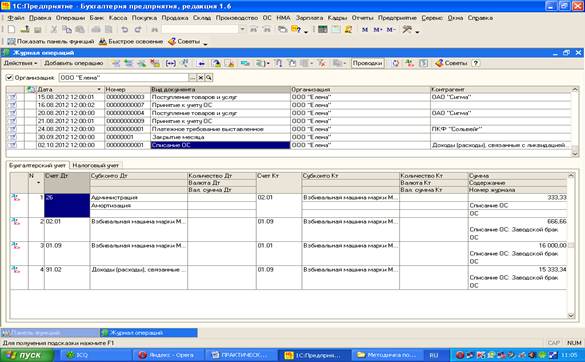The width and height of the screenshot is (585, 362).
Task: Click the ellipsis select button of organization field
Action: pyautogui.click(x=193, y=78)
